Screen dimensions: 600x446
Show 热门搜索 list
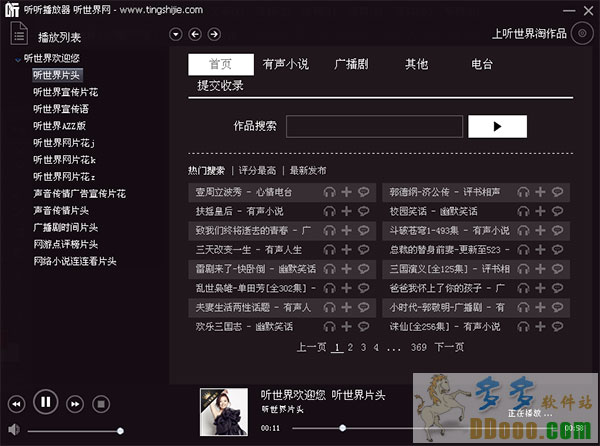(206, 170)
